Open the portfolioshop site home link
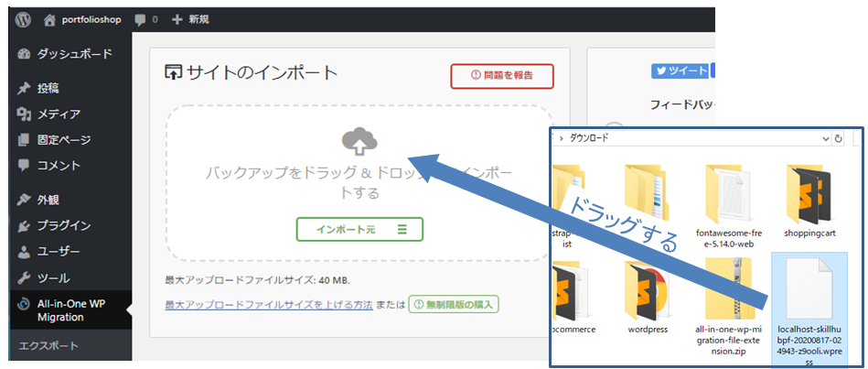The height and width of the screenshot is (369, 868). point(82,20)
